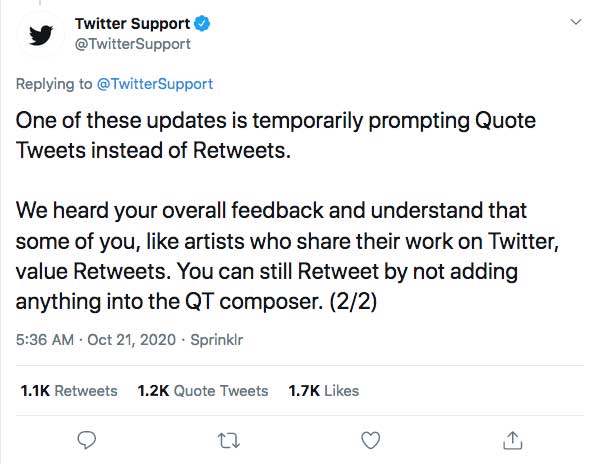Click the tweet text about Quote Tweets
Image resolution: width=598 pixels, height=464 pixels.
point(276,135)
